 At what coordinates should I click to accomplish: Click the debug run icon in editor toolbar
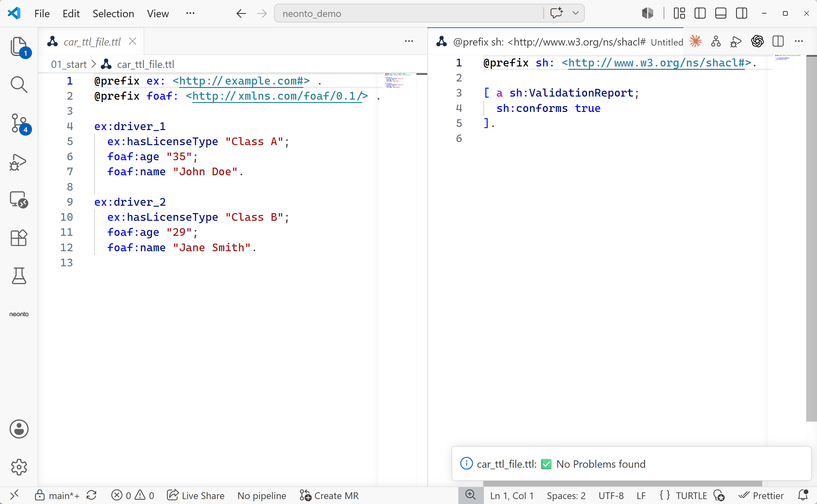(x=736, y=41)
